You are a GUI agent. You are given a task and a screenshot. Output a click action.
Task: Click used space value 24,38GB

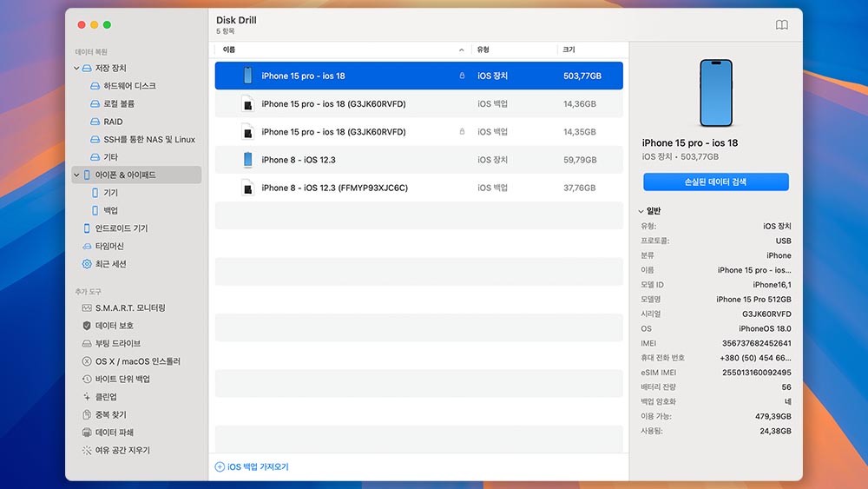[x=775, y=431]
